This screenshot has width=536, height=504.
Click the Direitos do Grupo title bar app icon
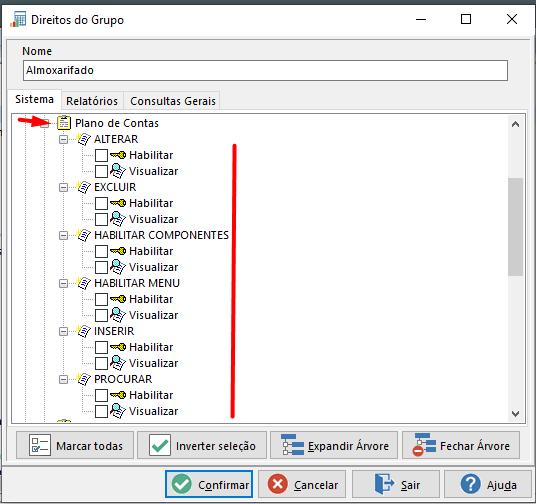point(18,19)
